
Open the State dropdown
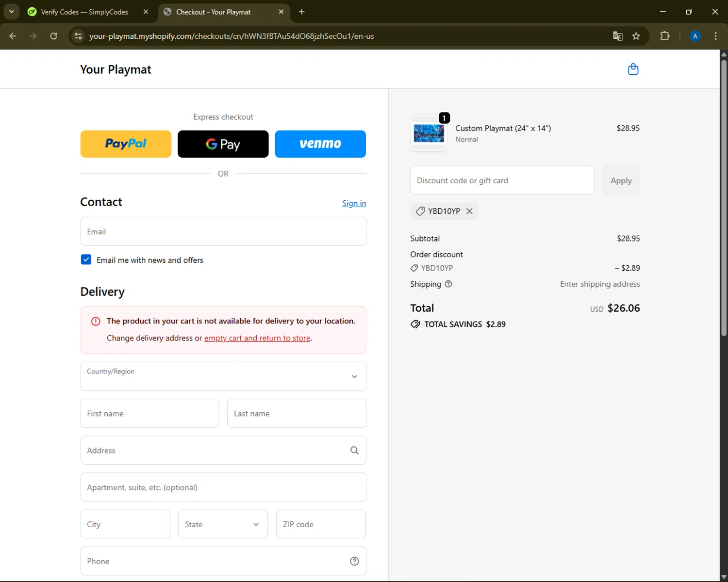coord(223,524)
